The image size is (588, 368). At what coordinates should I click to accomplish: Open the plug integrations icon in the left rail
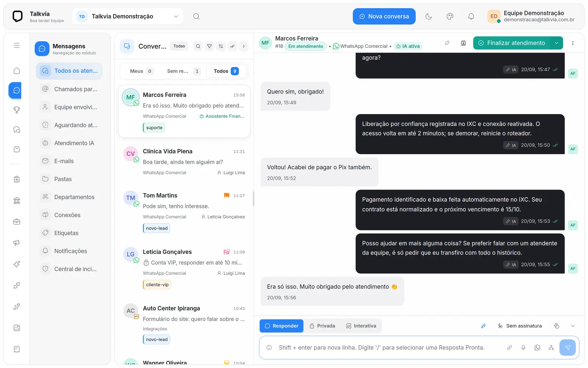(17, 285)
